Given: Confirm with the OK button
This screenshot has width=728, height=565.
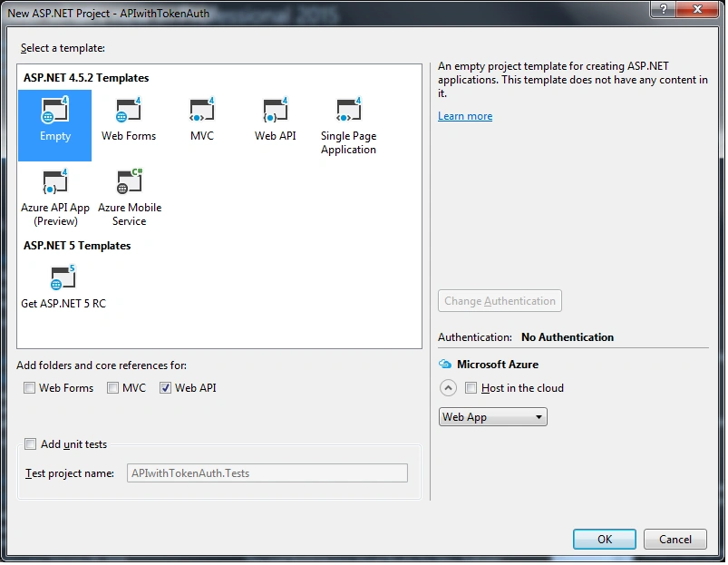Looking at the screenshot, I should (605, 540).
